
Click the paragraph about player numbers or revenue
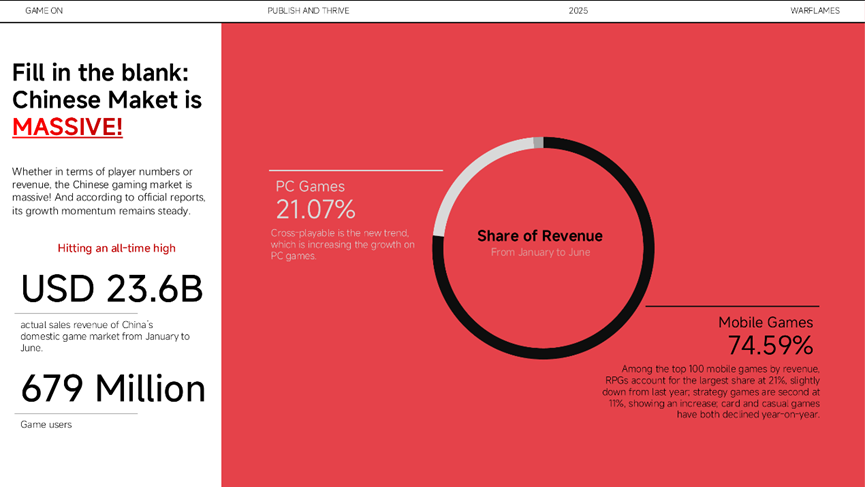(x=109, y=191)
